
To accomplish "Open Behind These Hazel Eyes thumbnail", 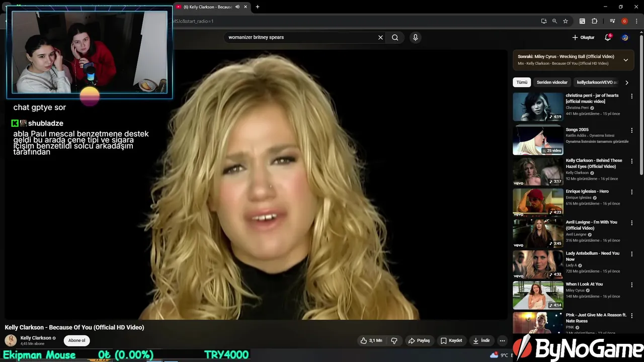I will tap(538, 171).
